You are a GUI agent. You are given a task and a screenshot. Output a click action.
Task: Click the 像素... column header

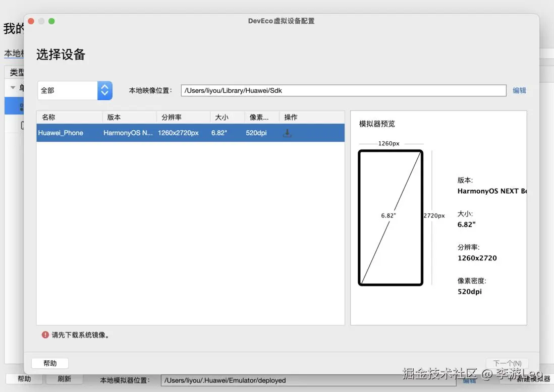pyautogui.click(x=262, y=117)
